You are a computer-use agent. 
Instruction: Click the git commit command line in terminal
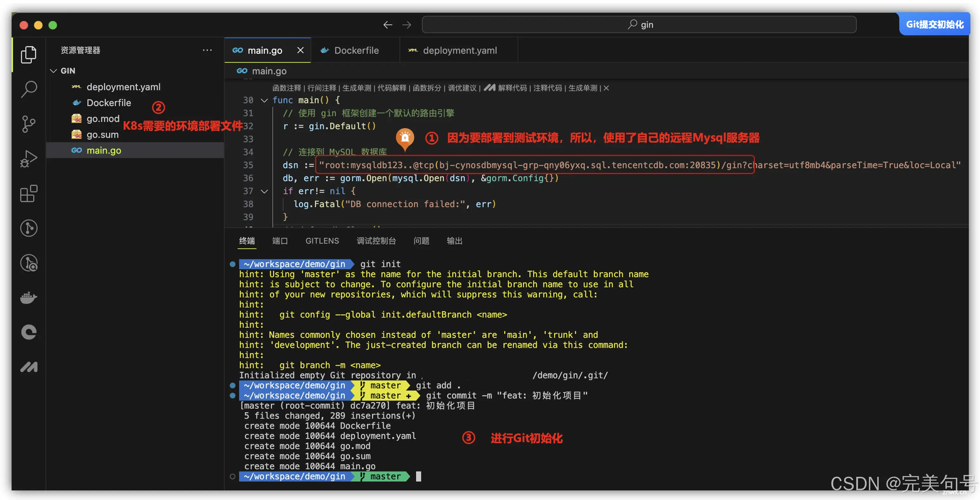pyautogui.click(x=507, y=395)
